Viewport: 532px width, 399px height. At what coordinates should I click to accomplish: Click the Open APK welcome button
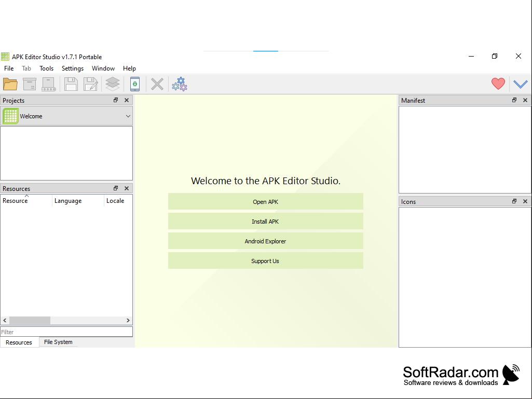[266, 201]
